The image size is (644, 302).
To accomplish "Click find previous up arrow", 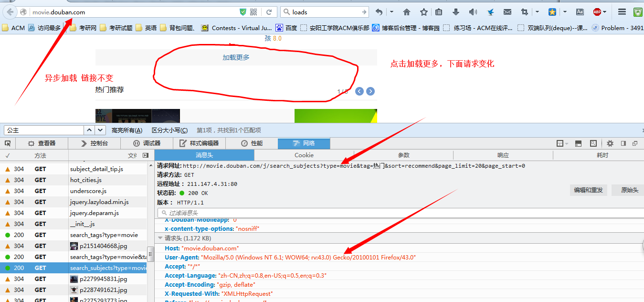I will click(x=89, y=130).
